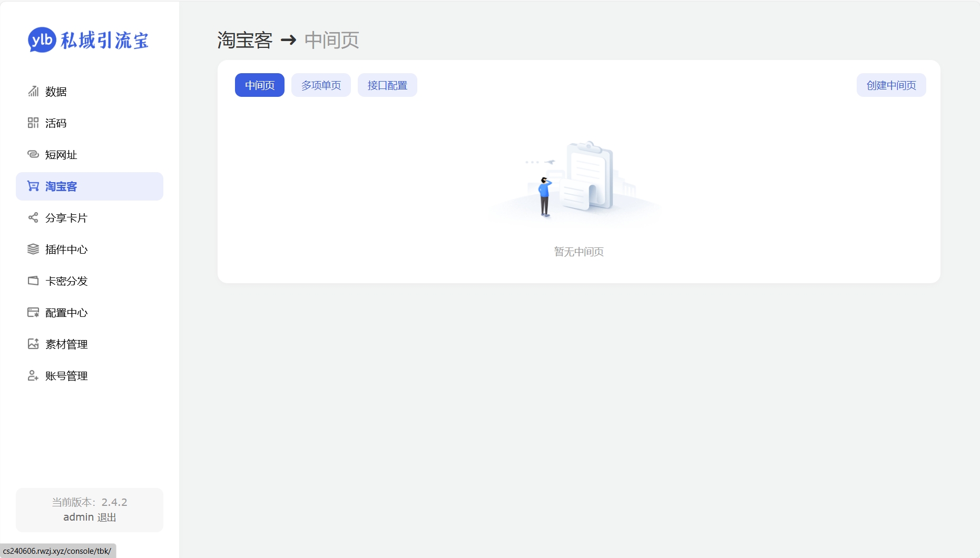Click the settings window icon beside 配置中心
The image size is (980, 558).
point(33,313)
